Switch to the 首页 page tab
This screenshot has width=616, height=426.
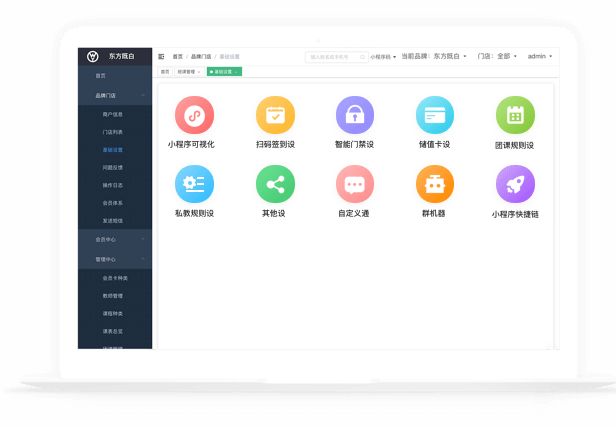pyautogui.click(x=165, y=72)
